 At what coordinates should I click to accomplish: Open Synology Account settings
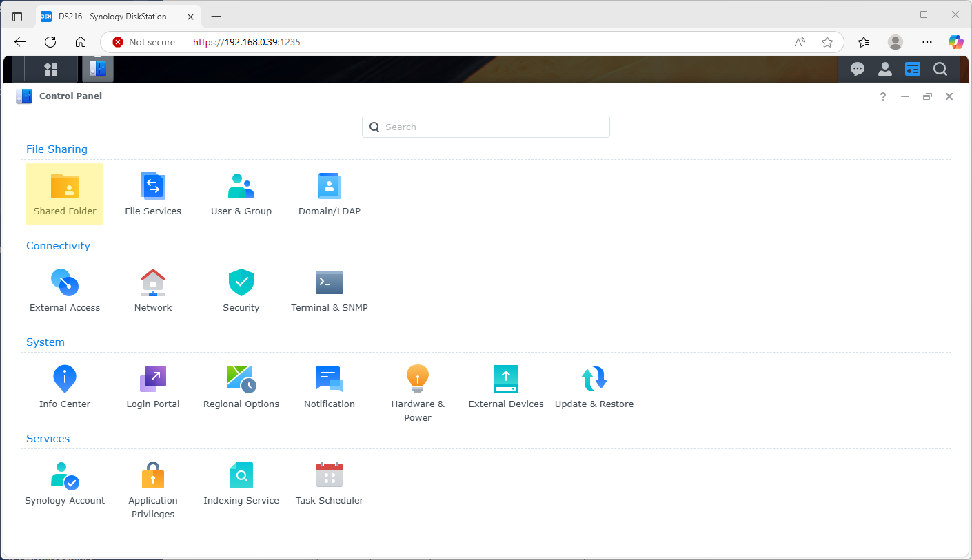pos(64,483)
